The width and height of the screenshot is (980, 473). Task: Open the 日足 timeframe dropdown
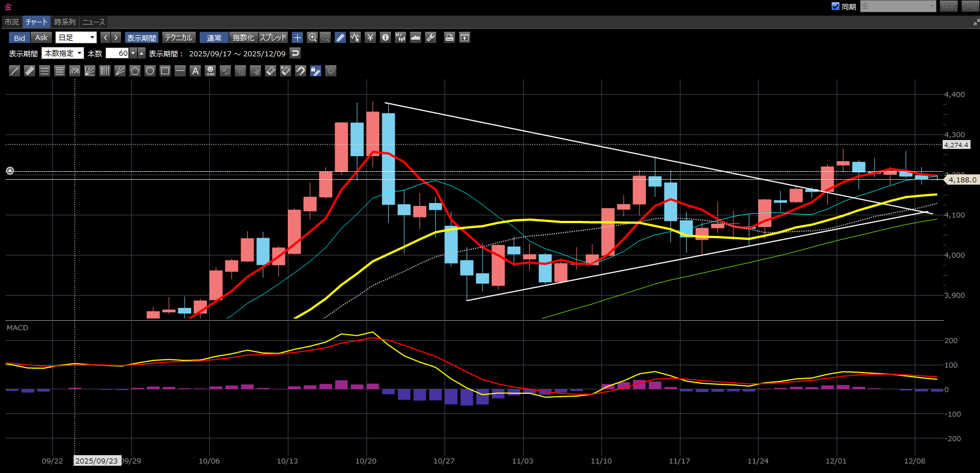click(x=77, y=37)
